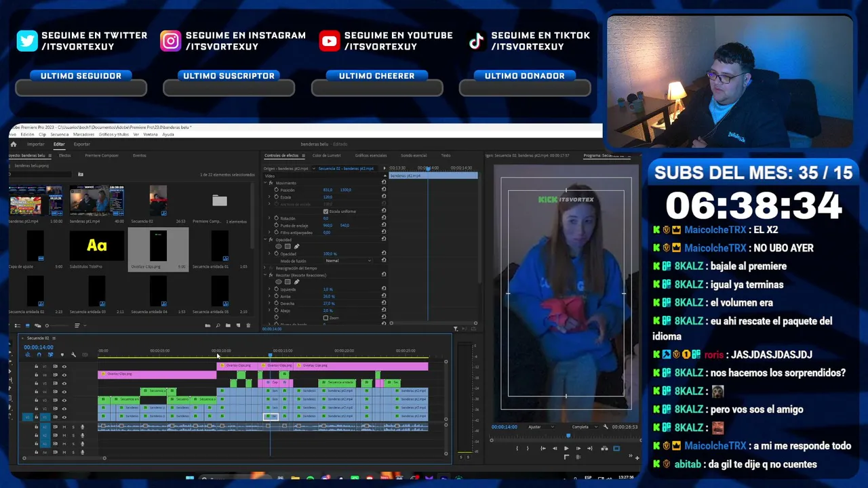Switch the Project panel to list view

(18, 325)
